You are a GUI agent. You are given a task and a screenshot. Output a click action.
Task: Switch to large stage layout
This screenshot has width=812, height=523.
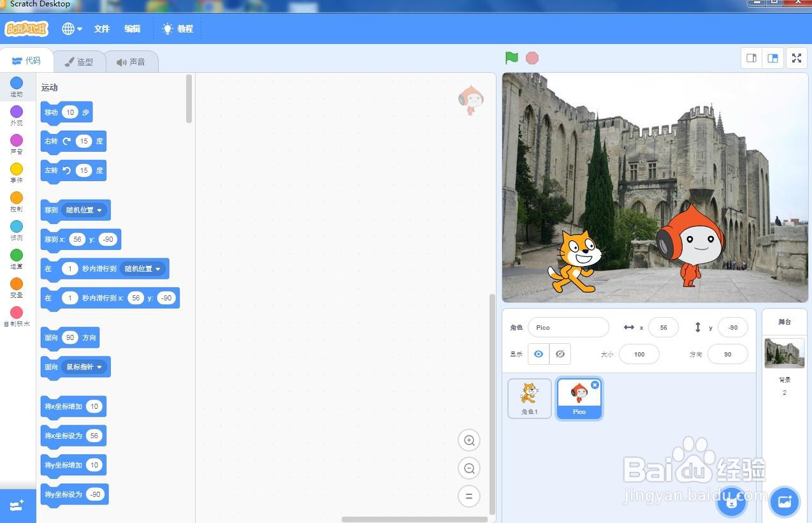pyautogui.click(x=772, y=58)
